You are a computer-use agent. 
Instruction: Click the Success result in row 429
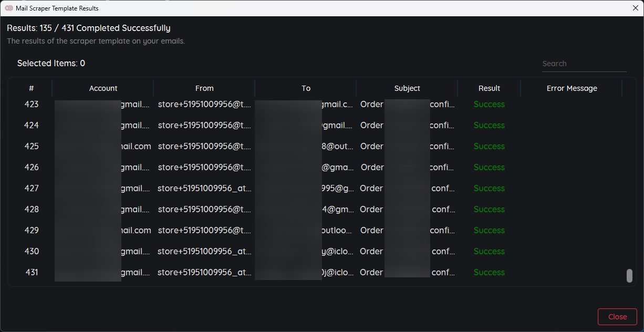489,230
